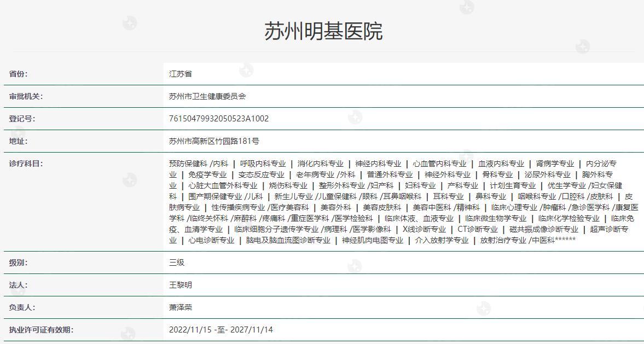Click the value 苏州市卫生健康委员会
The height and width of the screenshot is (344, 644).
207,96
